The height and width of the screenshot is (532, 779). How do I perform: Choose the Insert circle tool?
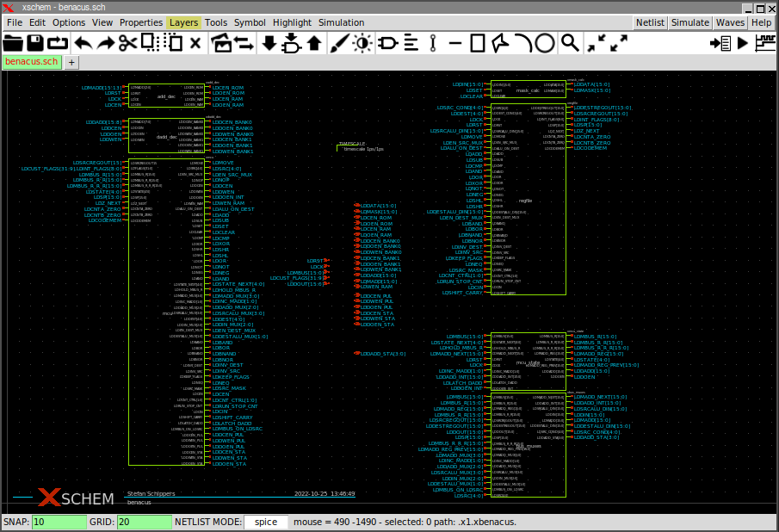point(545,42)
